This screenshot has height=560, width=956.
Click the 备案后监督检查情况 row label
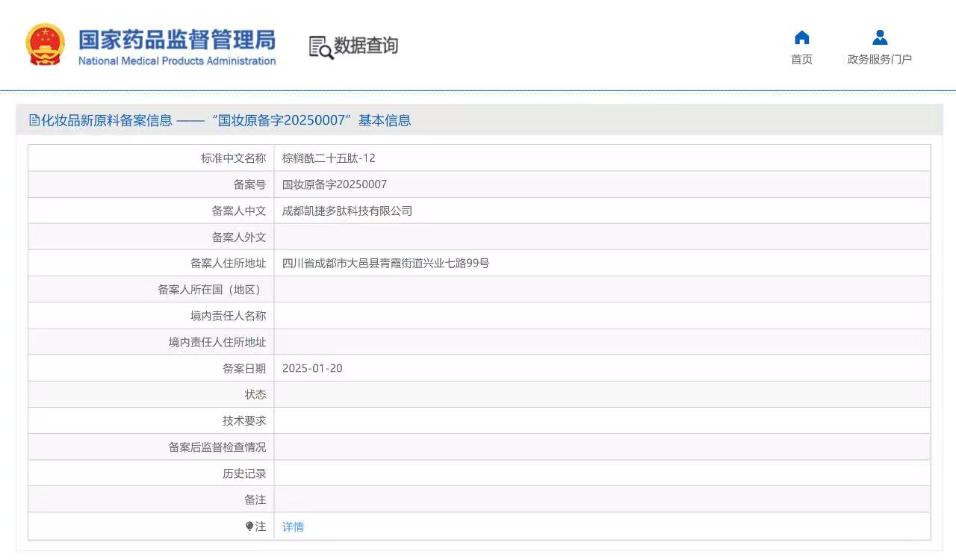(217, 447)
